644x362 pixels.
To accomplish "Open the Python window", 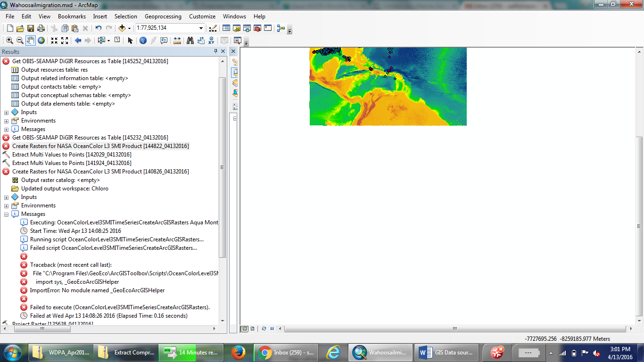I will [x=268, y=28].
